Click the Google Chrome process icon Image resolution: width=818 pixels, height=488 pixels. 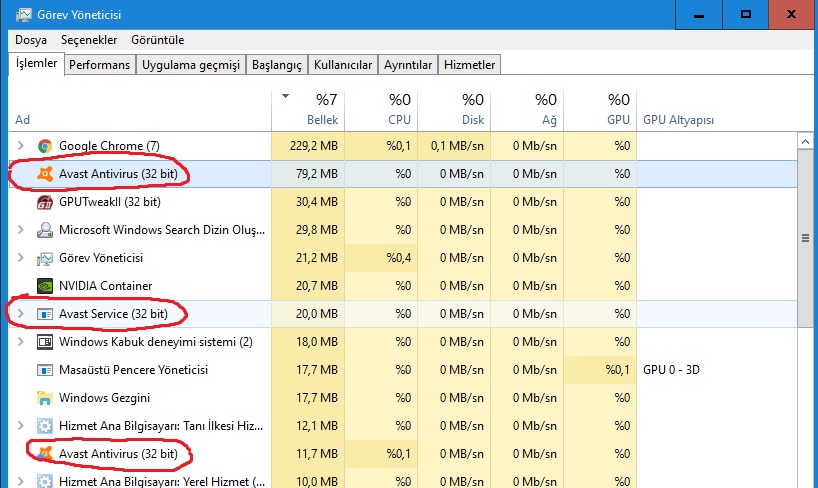(45, 146)
